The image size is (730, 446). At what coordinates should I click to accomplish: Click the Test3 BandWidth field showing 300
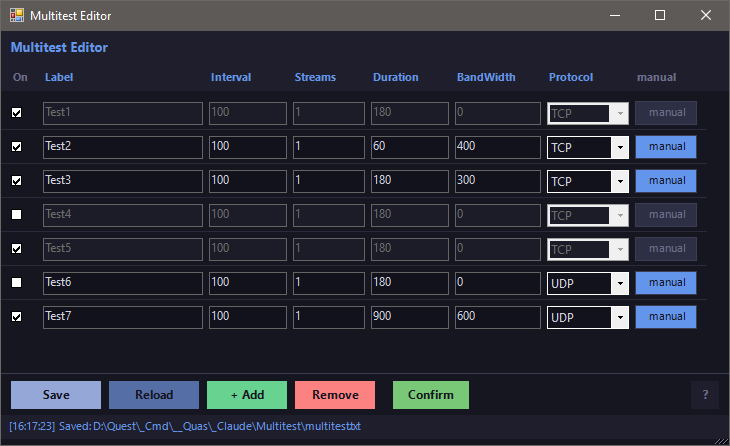[498, 181]
